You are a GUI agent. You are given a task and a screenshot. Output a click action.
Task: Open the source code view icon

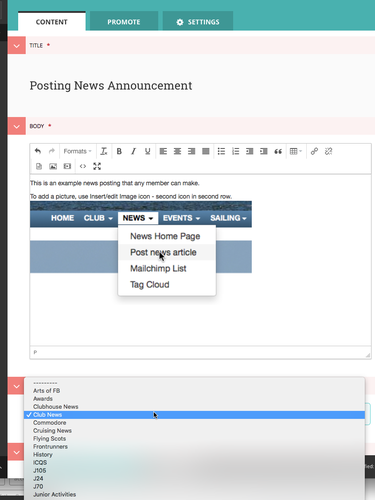[x=83, y=166]
